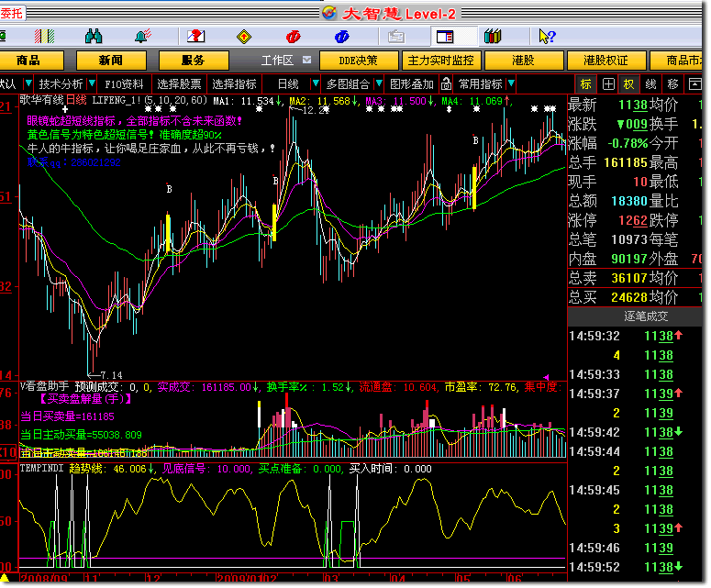This screenshot has height=588, width=711.
Task: Click the 2009/01/02 date on time axis
Action: coord(248,579)
